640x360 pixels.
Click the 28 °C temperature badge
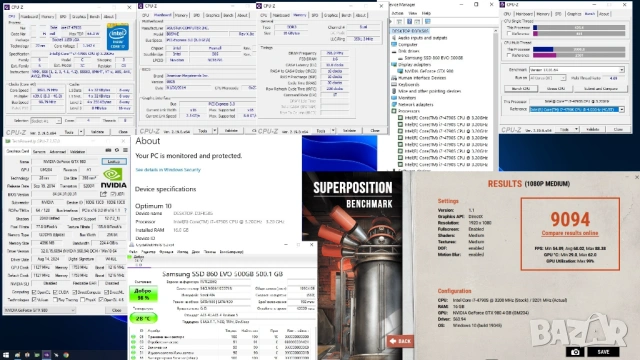point(143,318)
